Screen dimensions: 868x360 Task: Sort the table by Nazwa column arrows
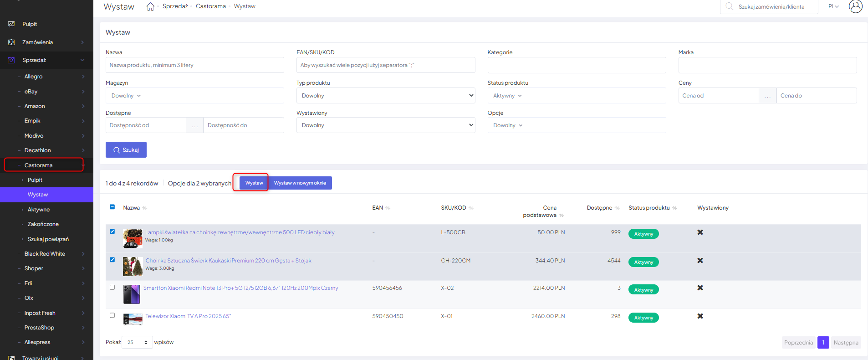(145, 208)
